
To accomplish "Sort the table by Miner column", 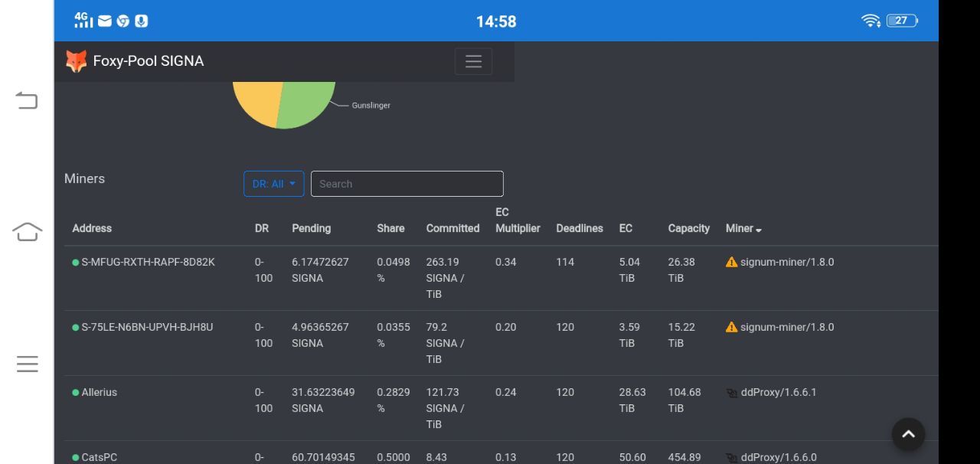I will [x=743, y=228].
